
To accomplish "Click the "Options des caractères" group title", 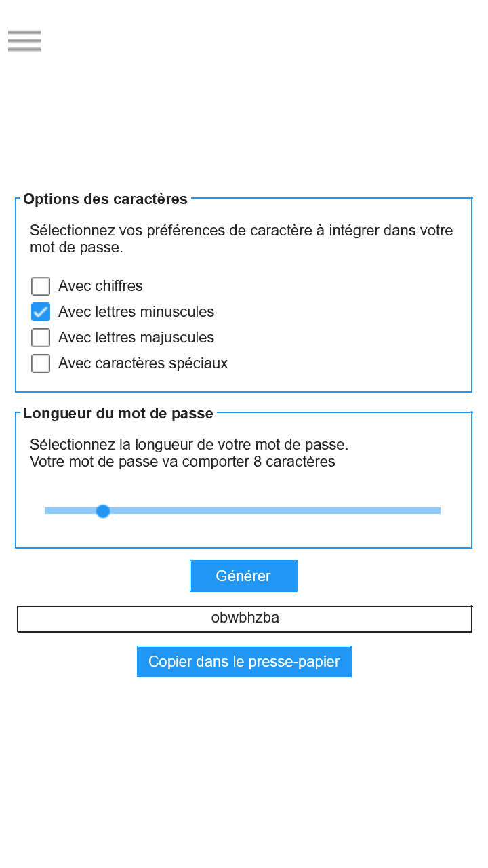I will pos(105,199).
